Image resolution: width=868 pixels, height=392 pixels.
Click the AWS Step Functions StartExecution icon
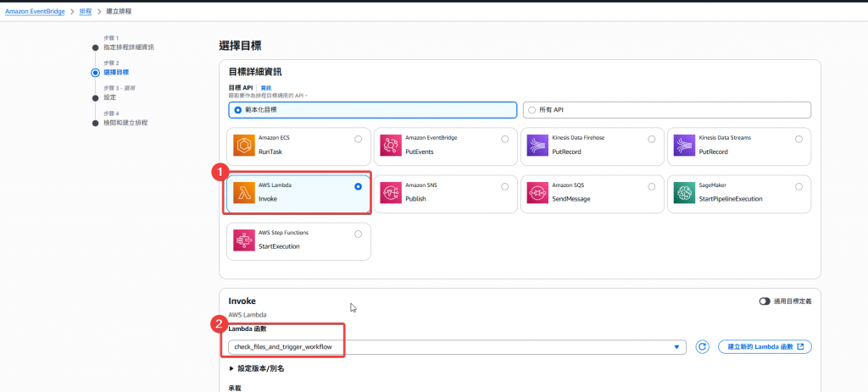(x=244, y=240)
